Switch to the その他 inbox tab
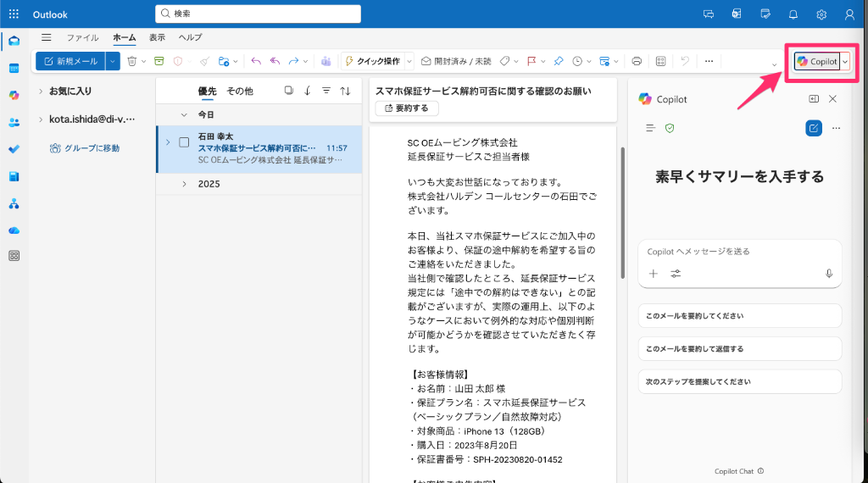Image resolution: width=868 pixels, height=483 pixels. point(240,91)
